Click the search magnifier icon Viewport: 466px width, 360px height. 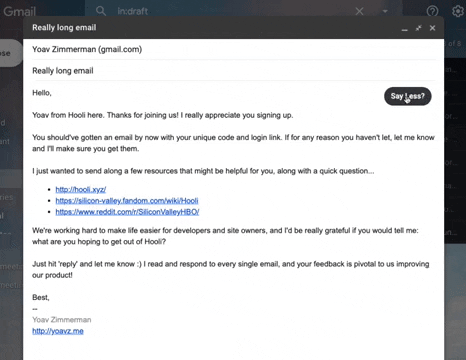(x=101, y=11)
